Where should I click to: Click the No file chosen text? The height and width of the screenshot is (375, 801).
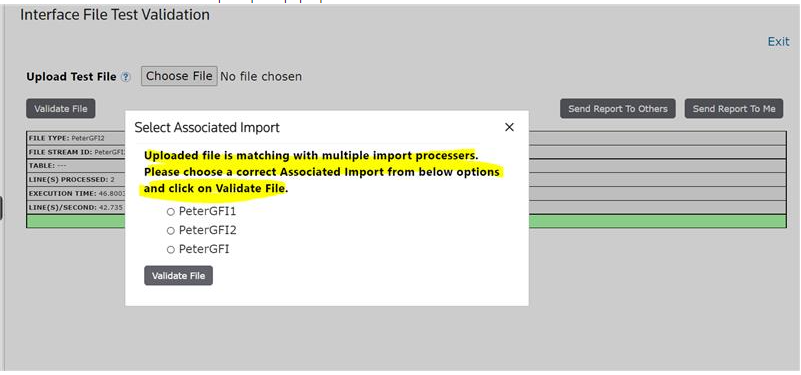[x=261, y=77]
